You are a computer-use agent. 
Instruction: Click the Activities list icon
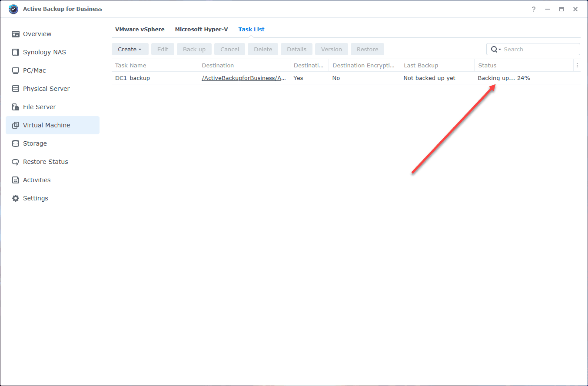tap(16, 180)
